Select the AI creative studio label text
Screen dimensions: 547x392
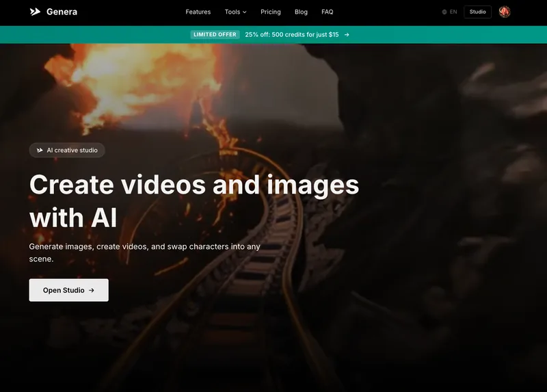pos(72,150)
